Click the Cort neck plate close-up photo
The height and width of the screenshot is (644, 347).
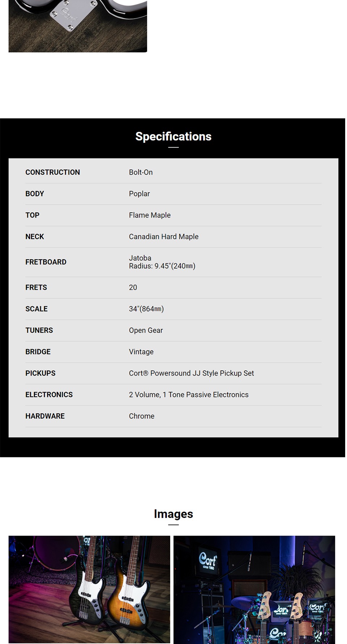78,26
